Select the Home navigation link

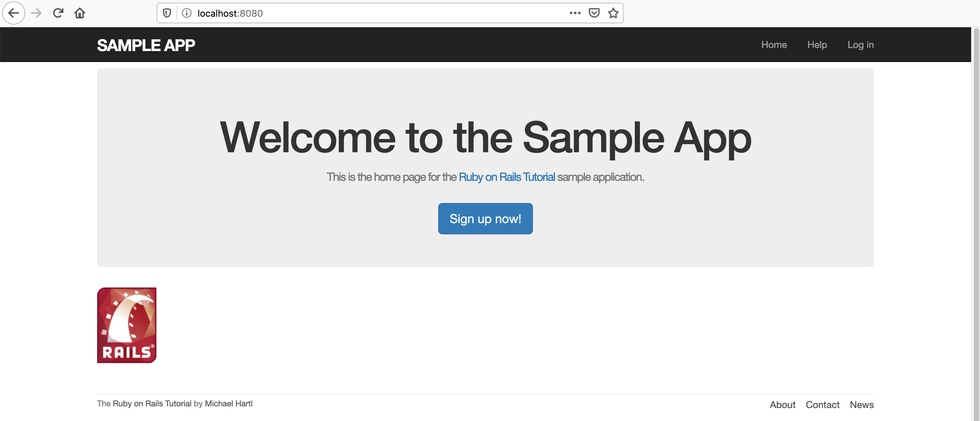pyautogui.click(x=774, y=44)
